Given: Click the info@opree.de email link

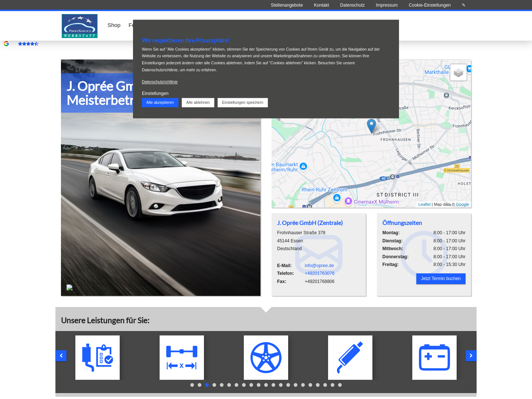Looking at the screenshot, I should (x=319, y=266).
